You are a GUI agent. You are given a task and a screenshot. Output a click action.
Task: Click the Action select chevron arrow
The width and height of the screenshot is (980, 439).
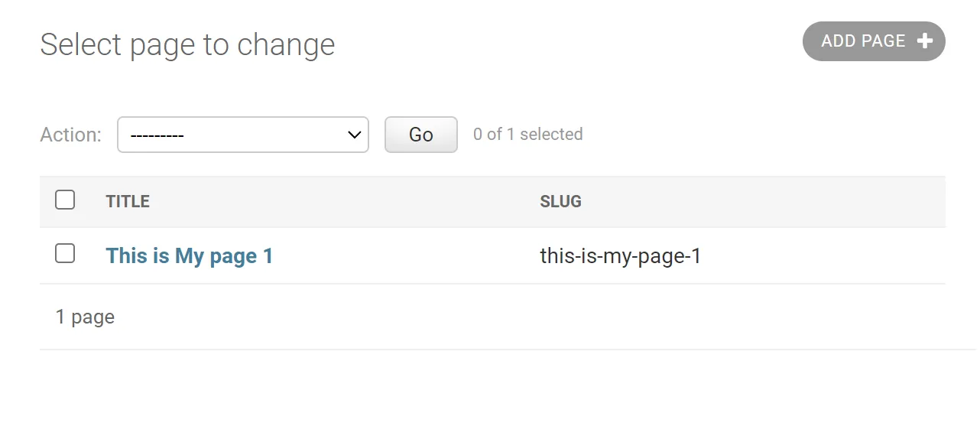(354, 135)
